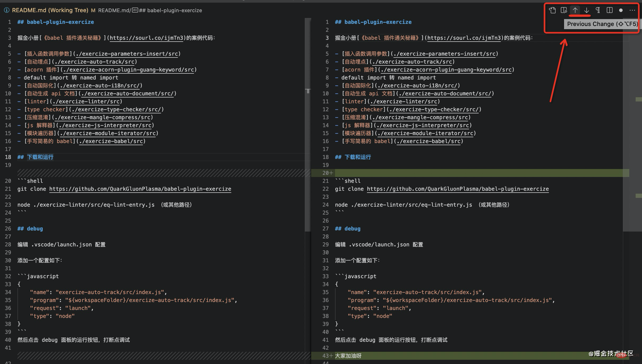Click the Open File icon in toolbar
This screenshot has width=642, height=364.
[552, 10]
